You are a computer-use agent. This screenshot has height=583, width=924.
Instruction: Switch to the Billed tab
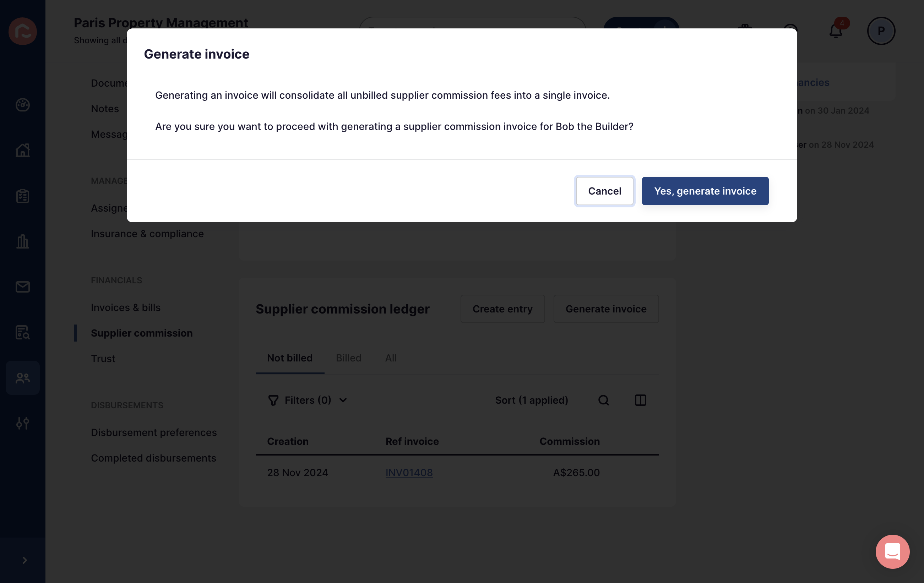point(348,358)
